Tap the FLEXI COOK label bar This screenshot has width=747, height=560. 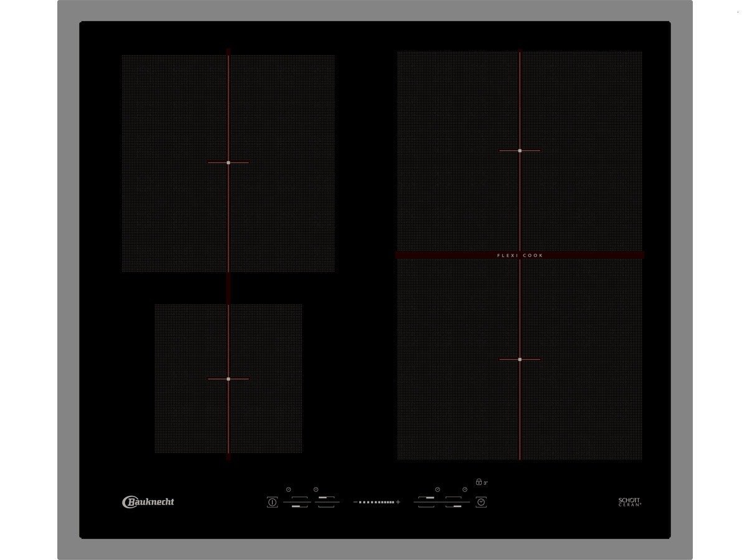point(520,255)
